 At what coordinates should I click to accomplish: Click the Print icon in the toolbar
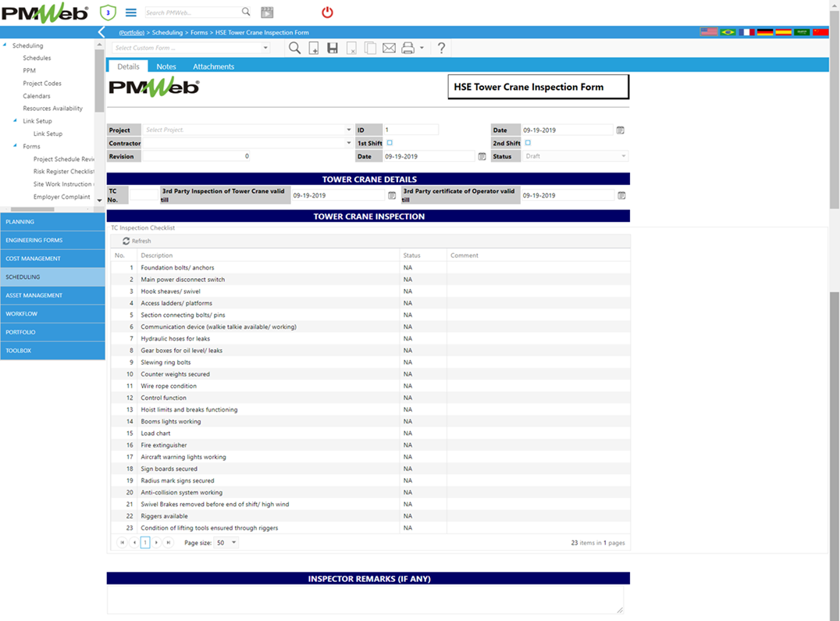point(408,48)
